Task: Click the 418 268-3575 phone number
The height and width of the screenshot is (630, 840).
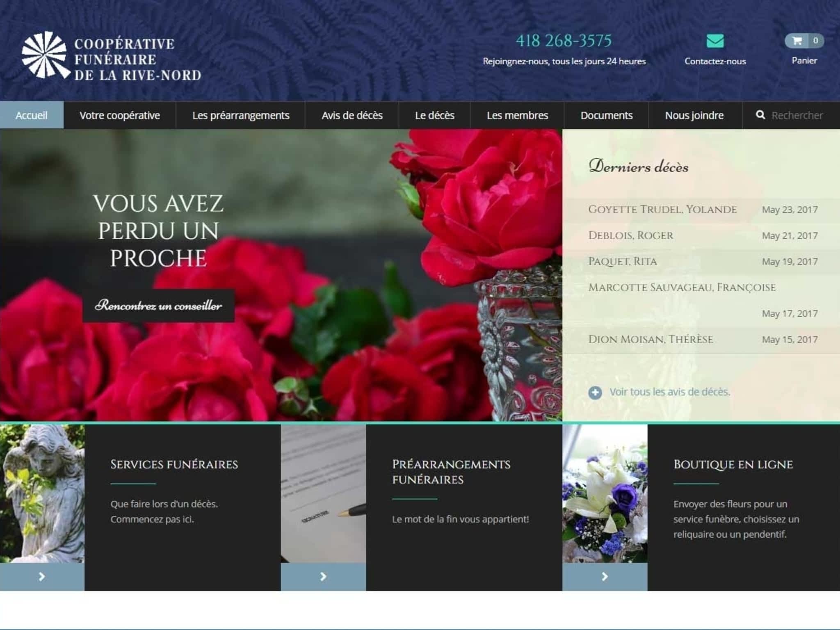Action: 564,41
